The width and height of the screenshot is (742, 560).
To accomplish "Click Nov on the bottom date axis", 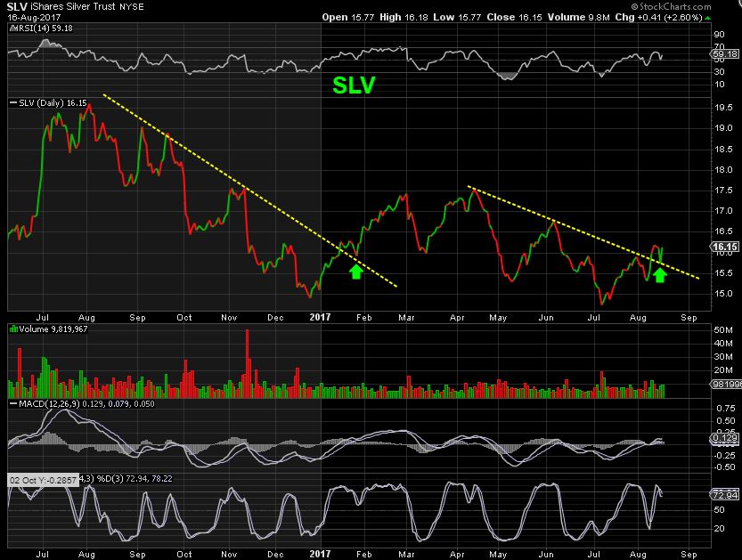I will pos(229,554).
